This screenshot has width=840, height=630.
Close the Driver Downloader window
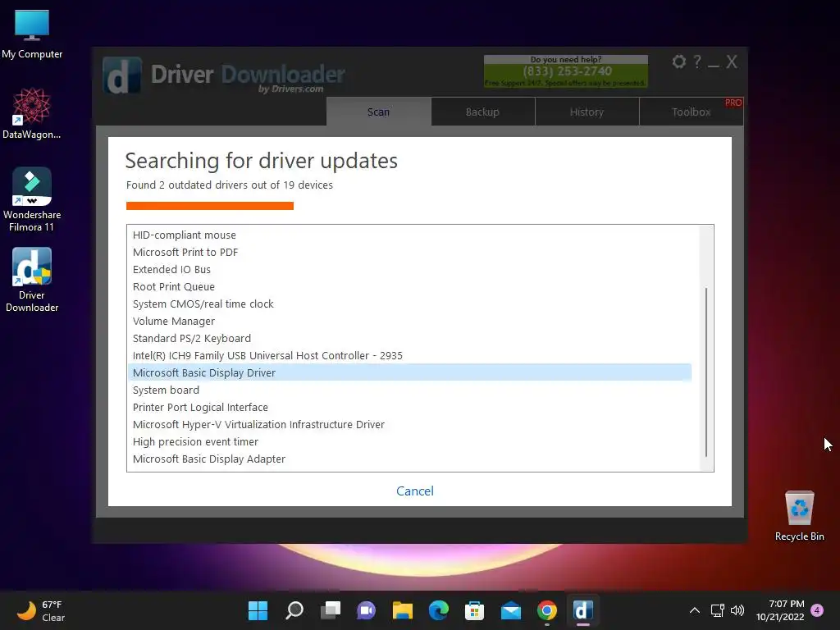(732, 62)
